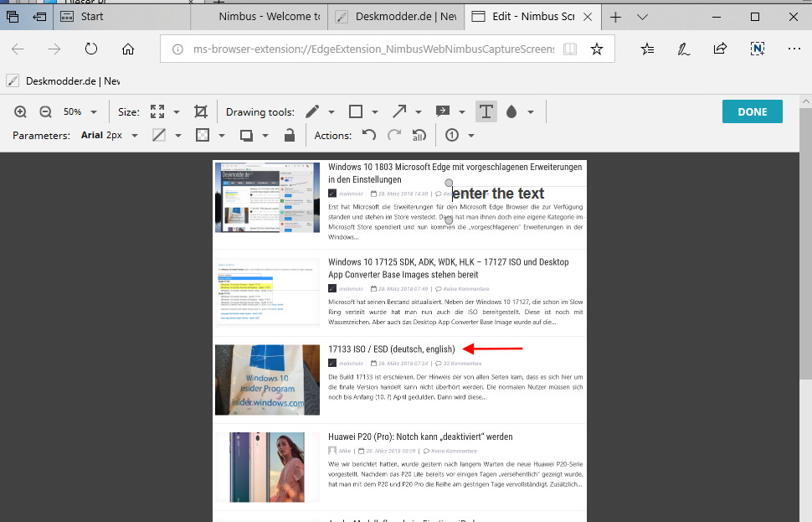
Task: Click the Windows Insider Program bag thumbnail
Action: [267, 380]
